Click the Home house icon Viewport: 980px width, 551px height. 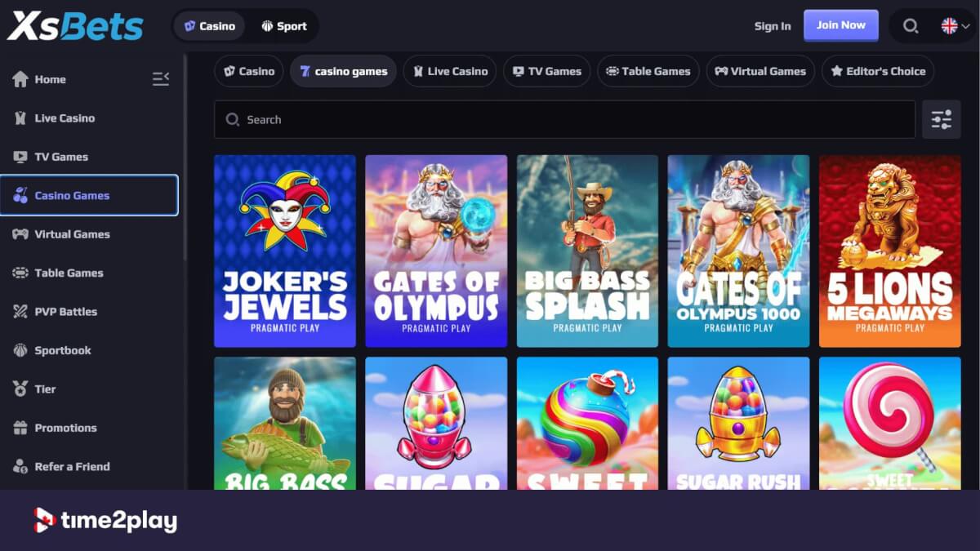20,79
